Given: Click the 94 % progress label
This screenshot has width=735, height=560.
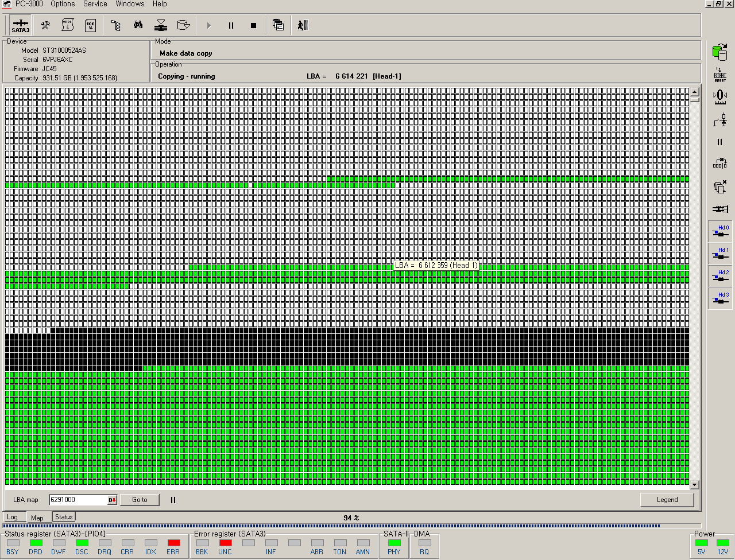Looking at the screenshot, I should click(351, 518).
